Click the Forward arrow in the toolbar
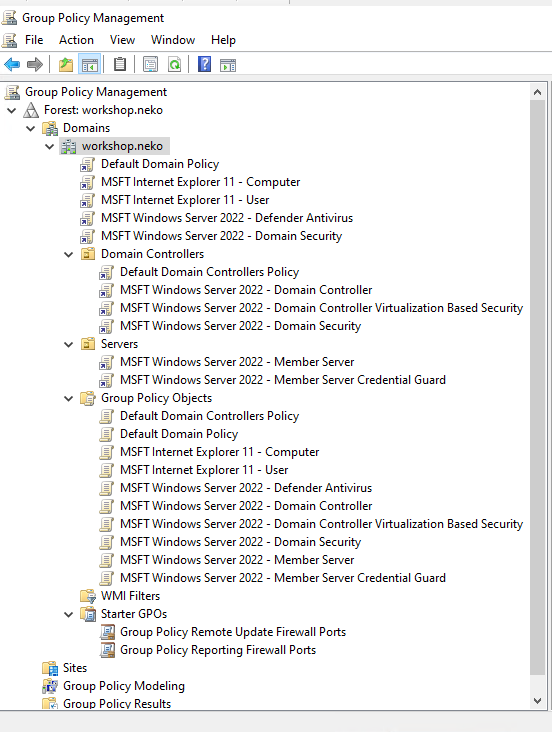 tap(35, 64)
